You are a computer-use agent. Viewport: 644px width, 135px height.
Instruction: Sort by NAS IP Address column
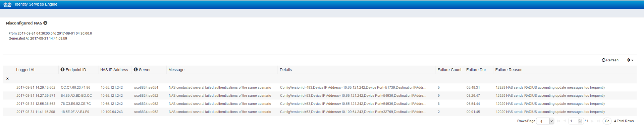(x=114, y=70)
